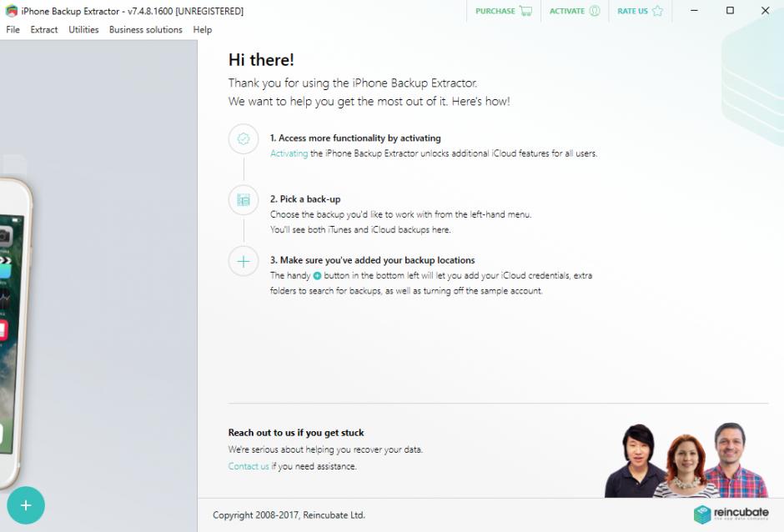Open the Business solutions menu

pos(145,29)
